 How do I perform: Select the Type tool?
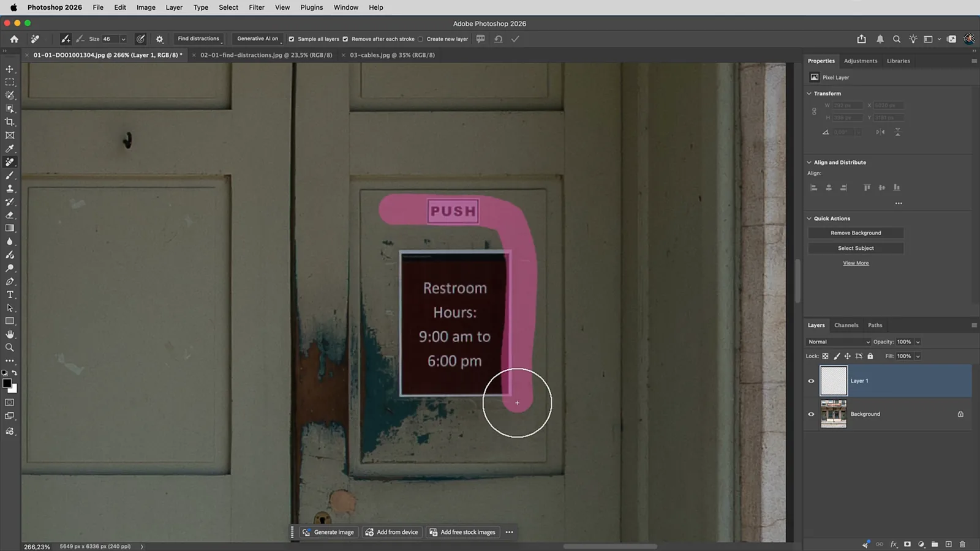pos(10,294)
